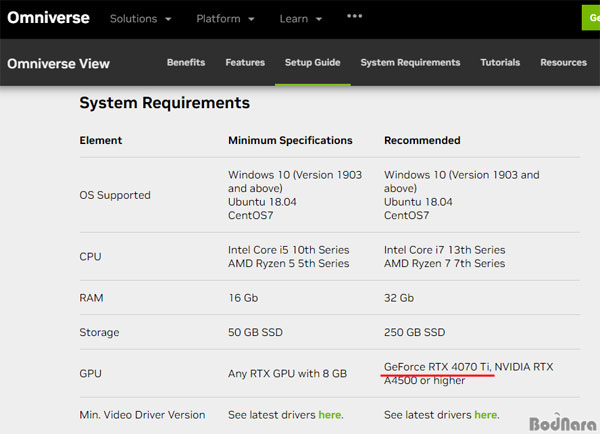Click the System Requirements page heading
This screenshot has height=434, width=600.
pos(165,103)
